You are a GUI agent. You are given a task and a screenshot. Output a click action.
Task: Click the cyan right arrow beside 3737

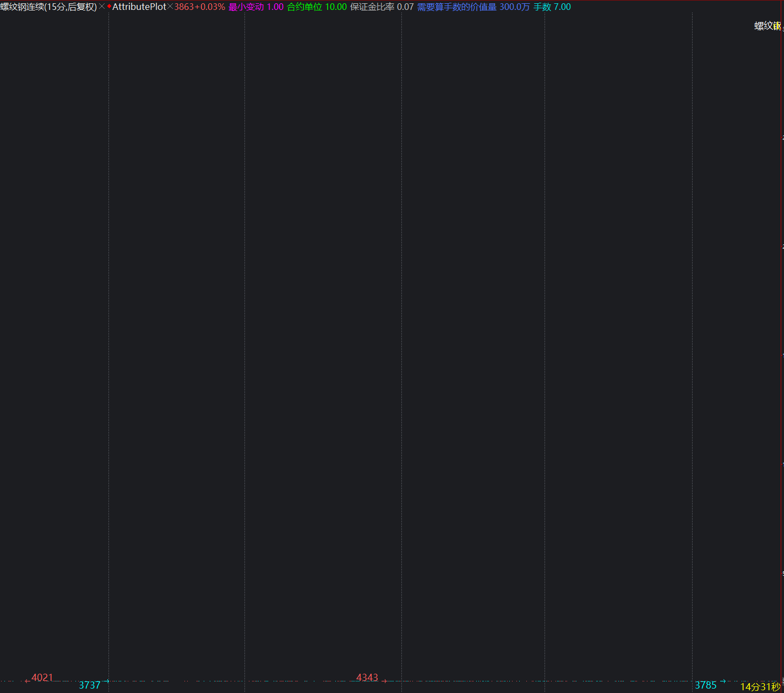[x=106, y=681]
